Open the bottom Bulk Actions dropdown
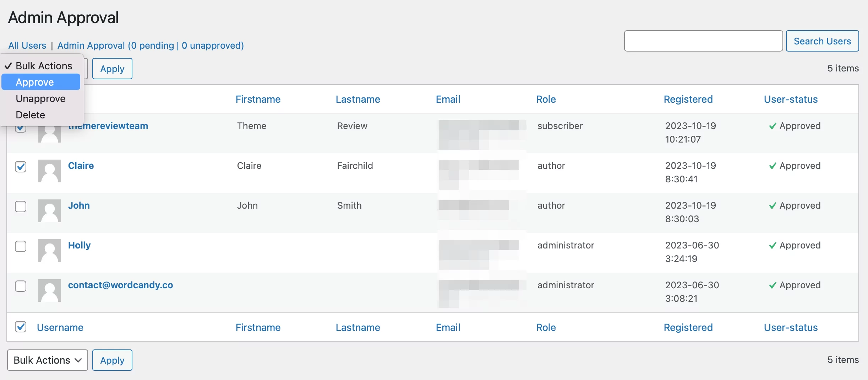 click(48, 360)
